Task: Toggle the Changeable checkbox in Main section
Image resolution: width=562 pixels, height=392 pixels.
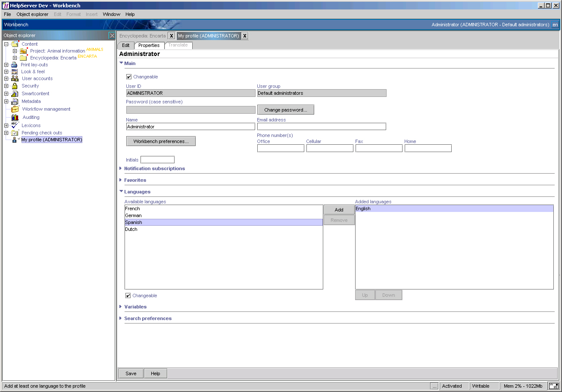Action: 129,77
